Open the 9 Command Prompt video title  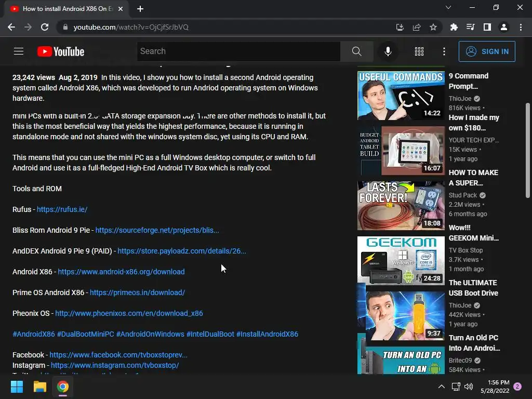click(469, 81)
